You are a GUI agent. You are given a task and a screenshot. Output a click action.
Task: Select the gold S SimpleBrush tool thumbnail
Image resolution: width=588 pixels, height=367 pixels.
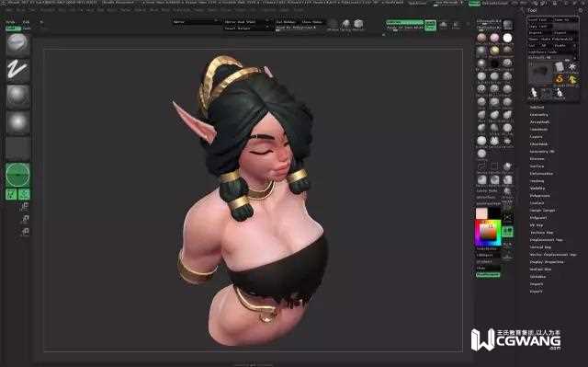click(x=560, y=79)
